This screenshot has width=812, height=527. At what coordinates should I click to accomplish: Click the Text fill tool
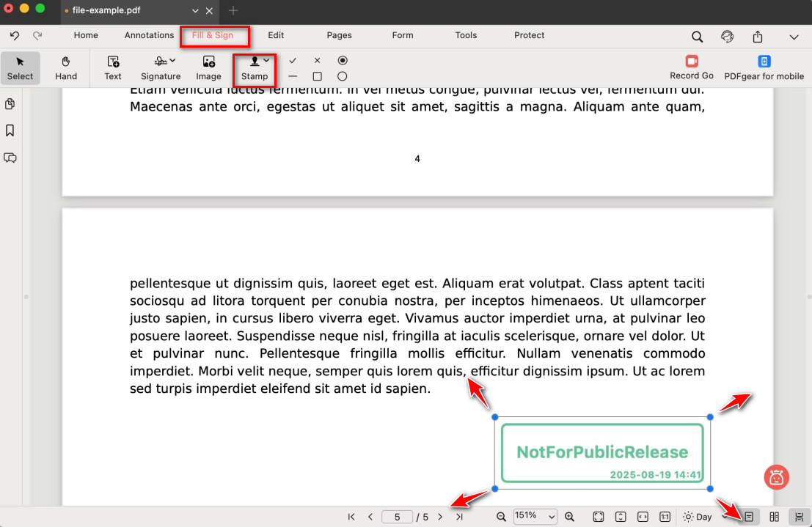click(x=113, y=67)
